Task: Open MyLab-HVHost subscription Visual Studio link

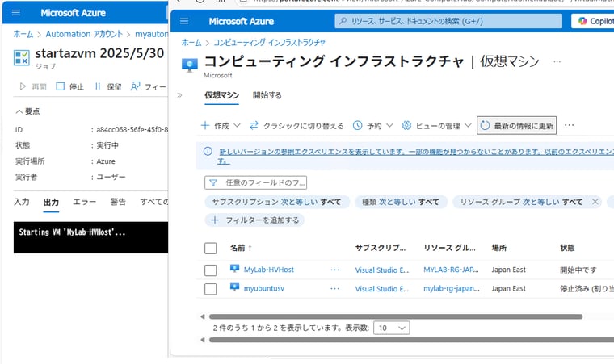Action: click(x=382, y=270)
